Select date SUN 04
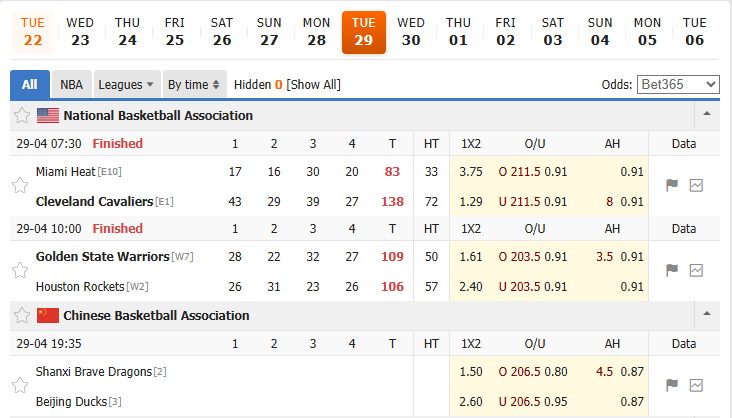732x418 pixels. point(600,32)
